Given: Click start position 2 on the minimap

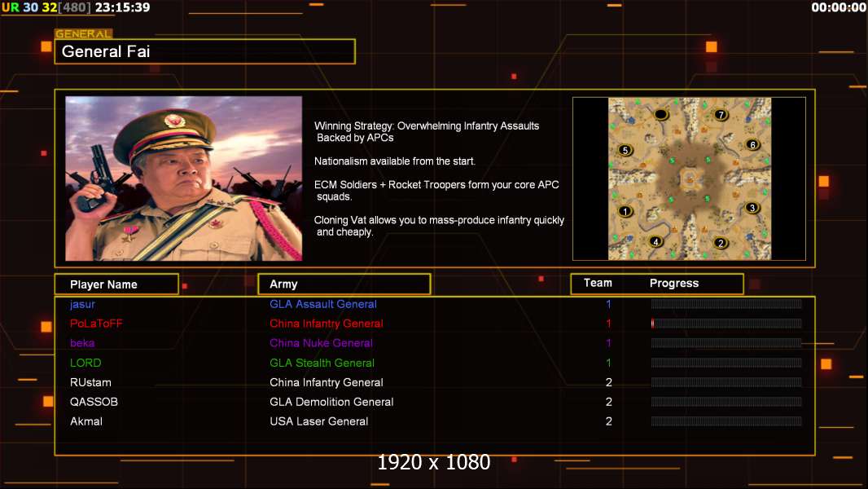Looking at the screenshot, I should [721, 243].
